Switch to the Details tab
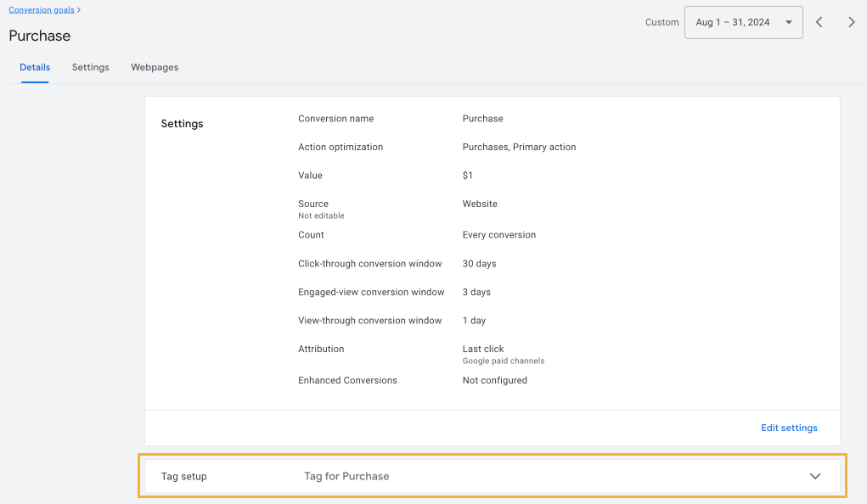This screenshot has width=867, height=504. [x=35, y=67]
